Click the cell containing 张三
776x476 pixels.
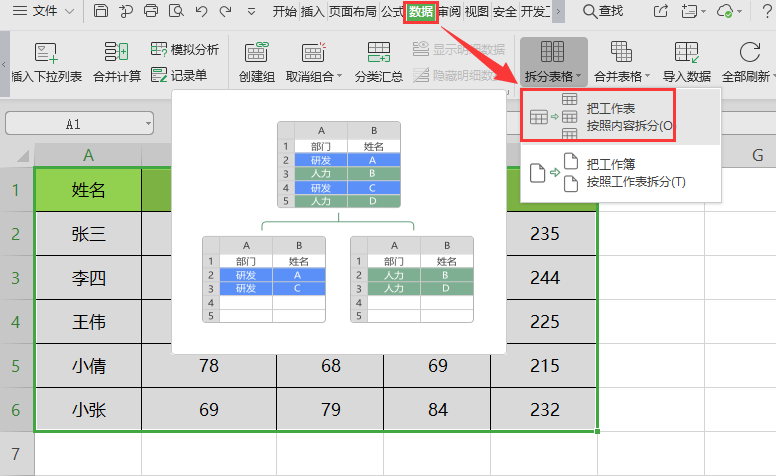[x=88, y=234]
